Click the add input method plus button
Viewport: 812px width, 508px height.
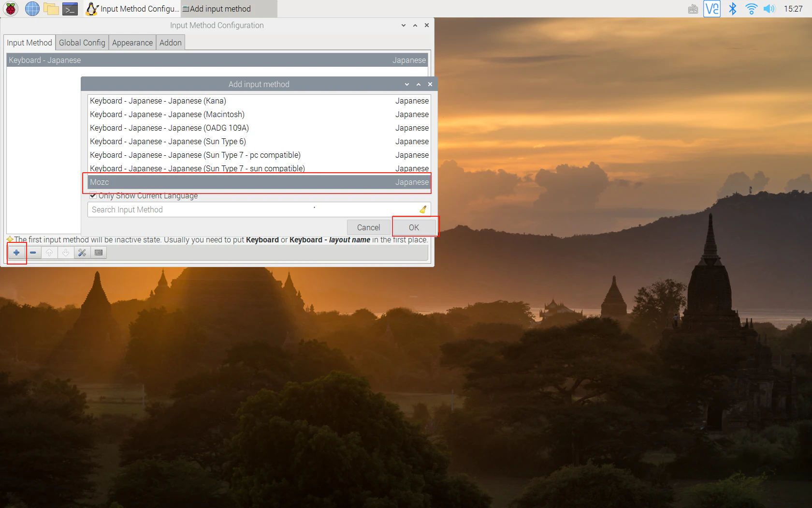coord(16,253)
